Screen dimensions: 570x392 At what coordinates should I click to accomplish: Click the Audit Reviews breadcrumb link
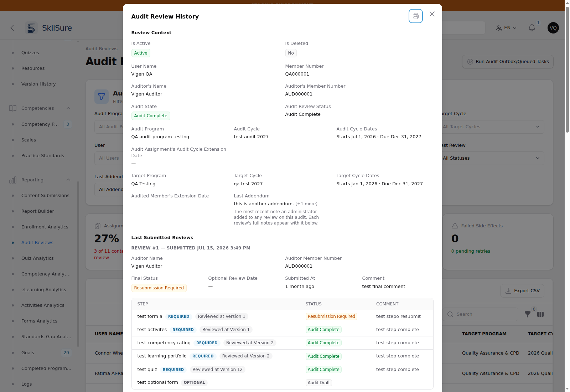coord(102,49)
